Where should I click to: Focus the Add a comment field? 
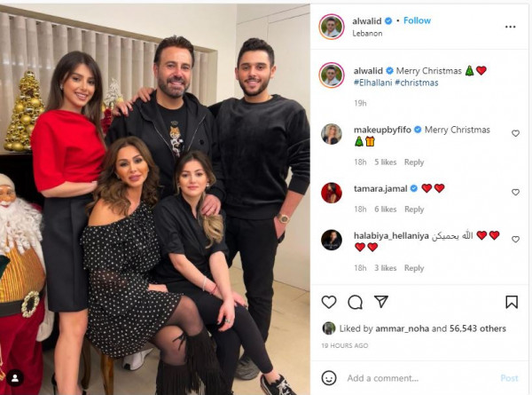click(x=418, y=378)
